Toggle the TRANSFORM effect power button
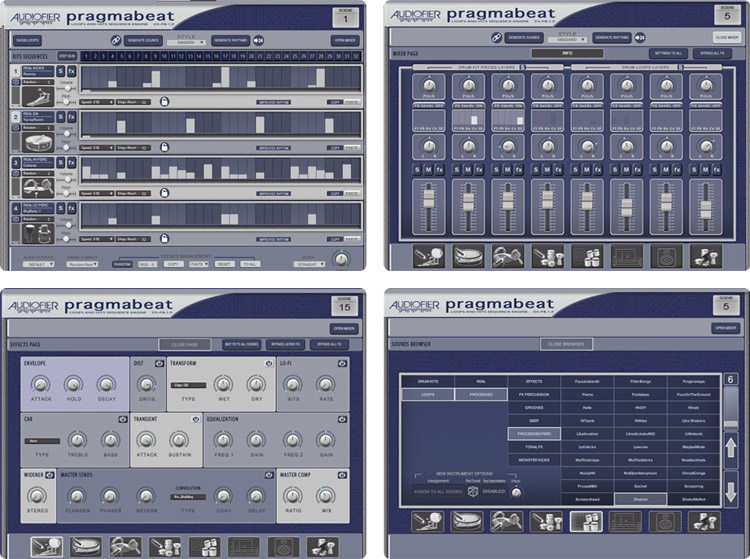The width and height of the screenshot is (750, 559). click(x=269, y=363)
